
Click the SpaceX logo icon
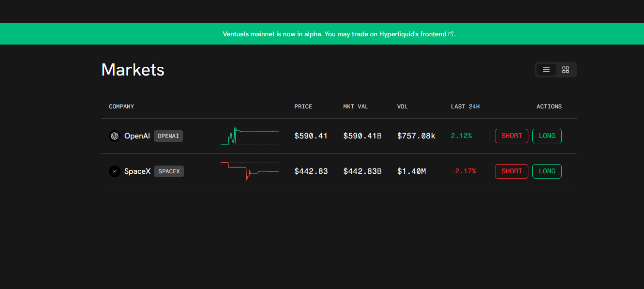tap(115, 171)
